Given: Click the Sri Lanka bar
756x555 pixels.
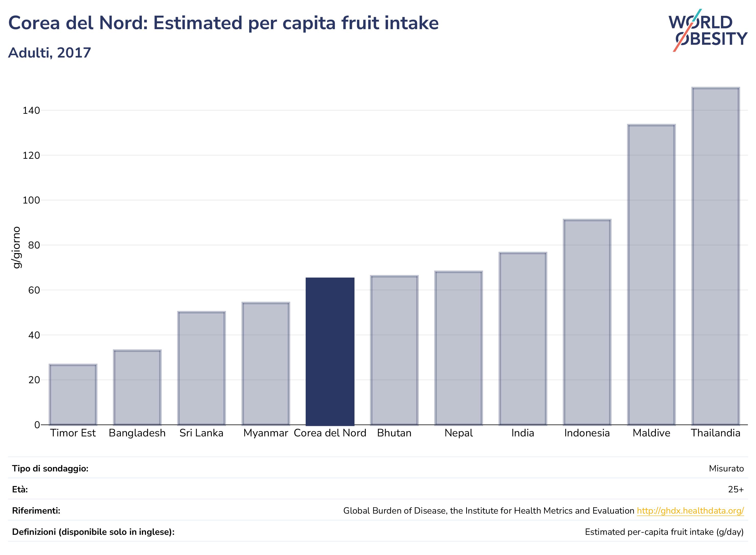Looking at the screenshot, I should pos(201,368).
